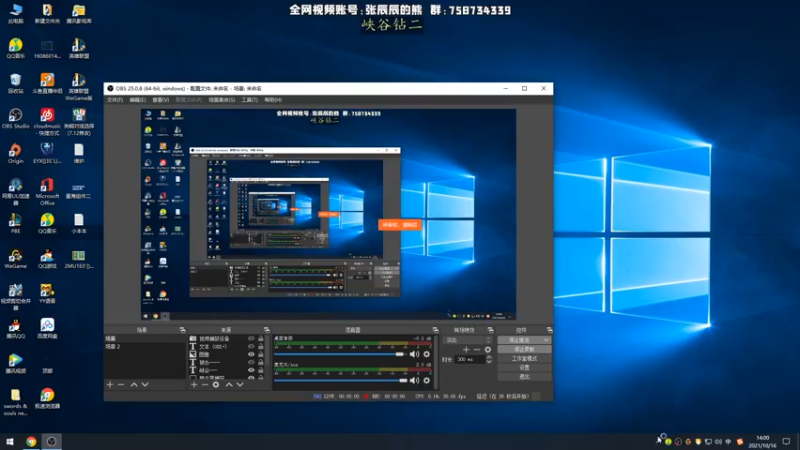Adjust the 桌面音频 volume slider
The width and height of the screenshot is (800, 450).
[340, 354]
